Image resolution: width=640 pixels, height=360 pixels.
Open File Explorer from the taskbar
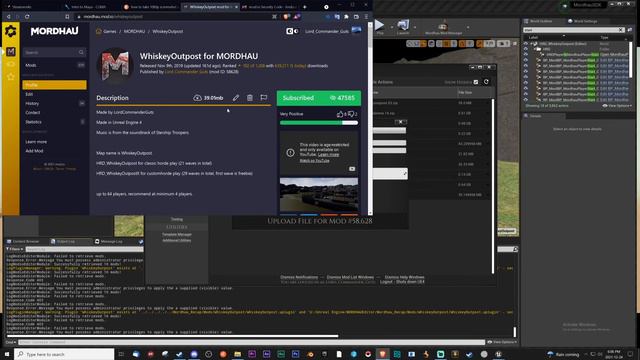[x=238, y=354]
